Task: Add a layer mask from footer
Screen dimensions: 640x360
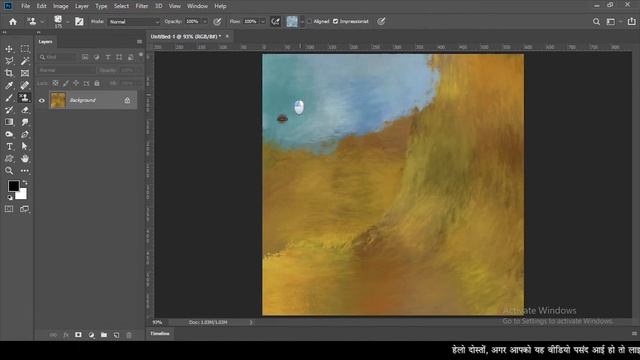Action: [x=78, y=335]
